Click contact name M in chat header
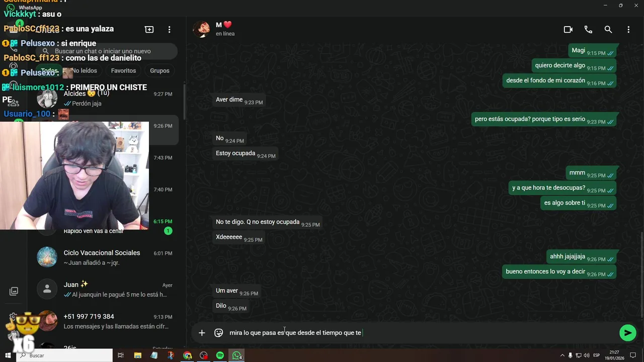Image resolution: width=644 pixels, height=362 pixels. (x=223, y=25)
